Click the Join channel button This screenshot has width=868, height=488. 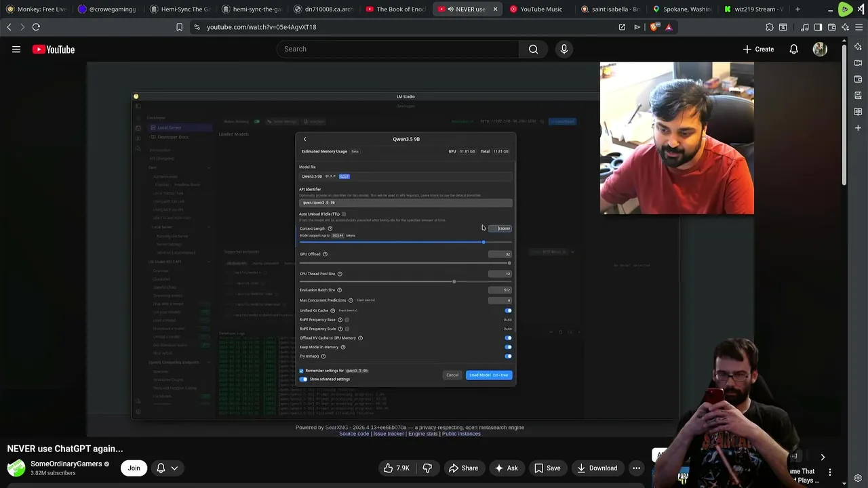tap(134, 468)
